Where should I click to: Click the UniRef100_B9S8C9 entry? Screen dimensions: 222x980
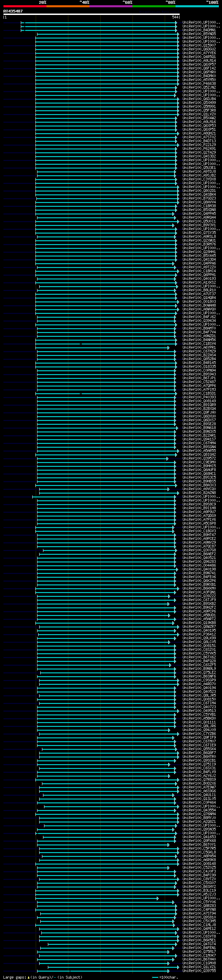[x=199, y=504]
